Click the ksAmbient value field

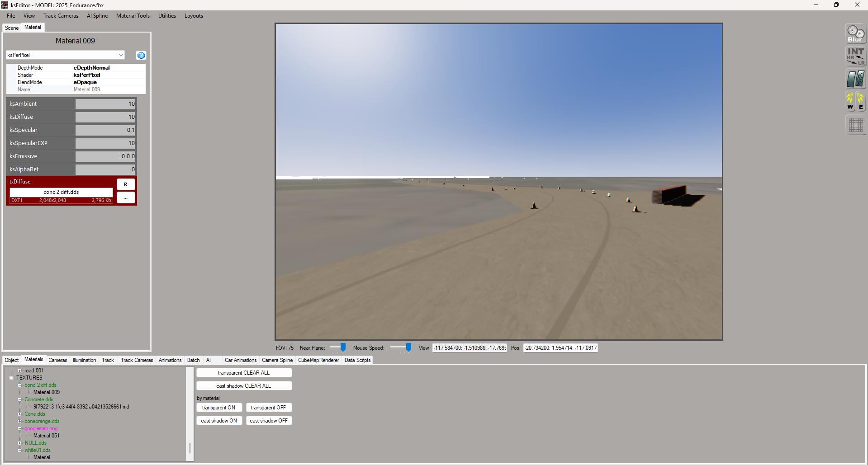coord(105,104)
